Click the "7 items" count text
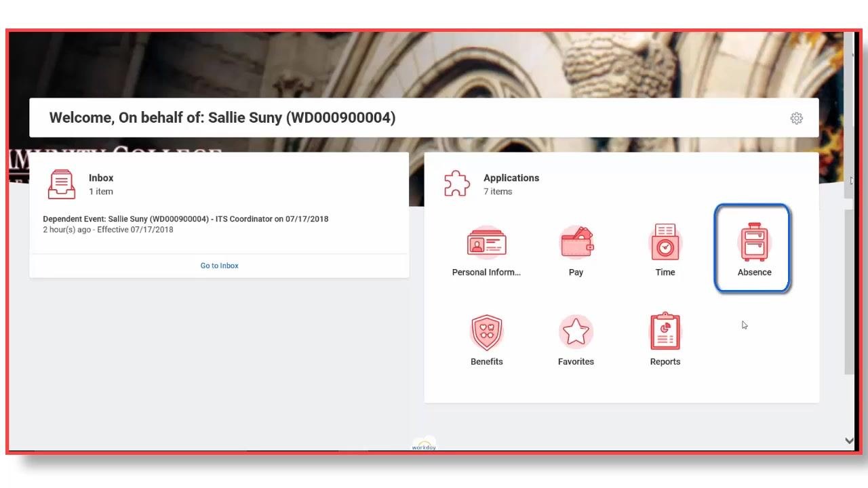This screenshot has width=868, height=488. 498,192
